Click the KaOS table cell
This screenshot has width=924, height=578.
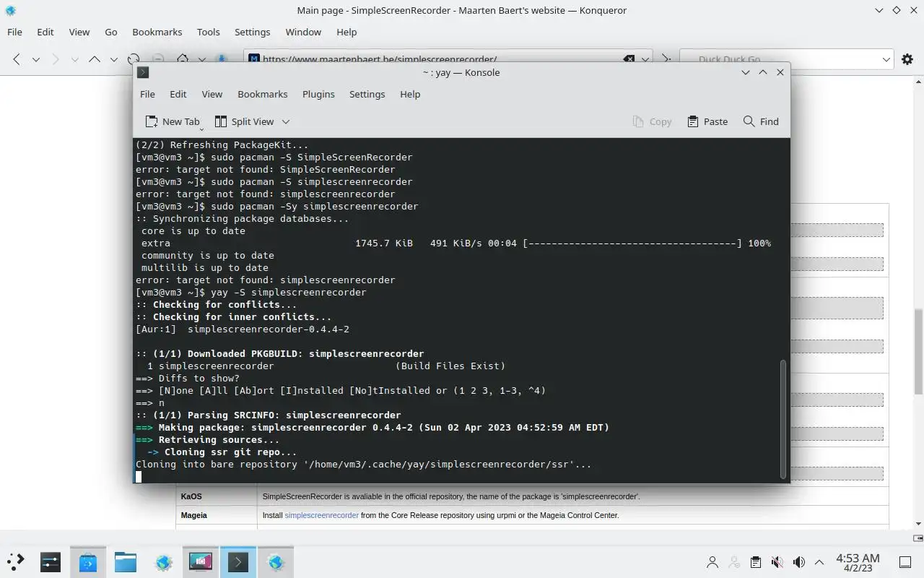[217, 496]
